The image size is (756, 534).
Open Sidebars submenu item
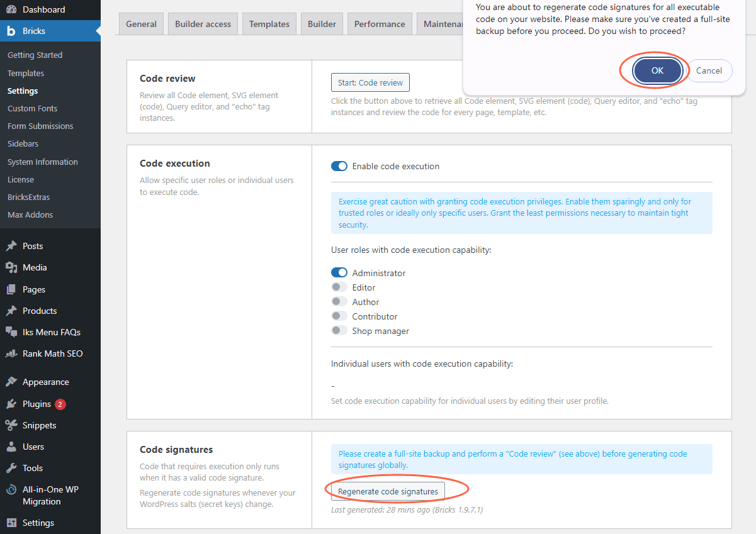tap(23, 143)
